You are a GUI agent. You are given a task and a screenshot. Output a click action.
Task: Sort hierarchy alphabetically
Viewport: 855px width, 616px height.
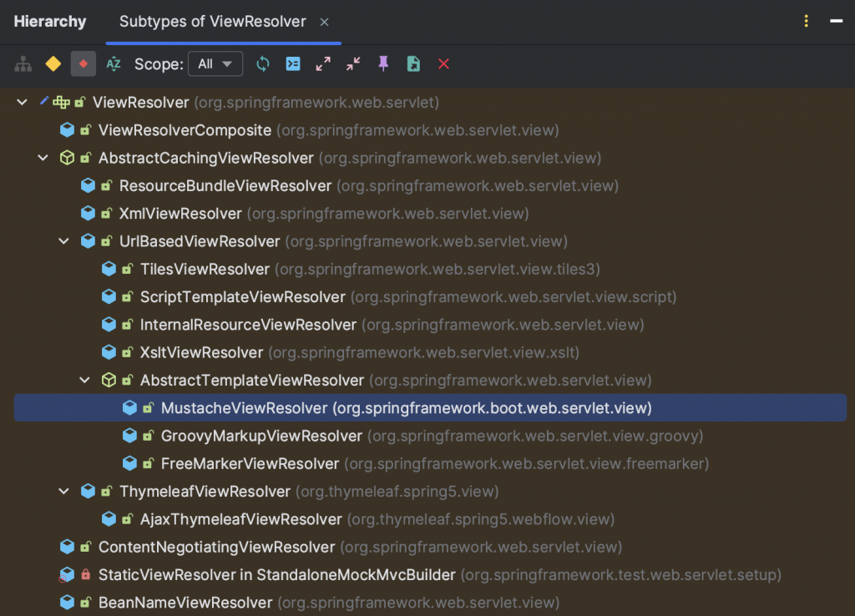pos(114,63)
